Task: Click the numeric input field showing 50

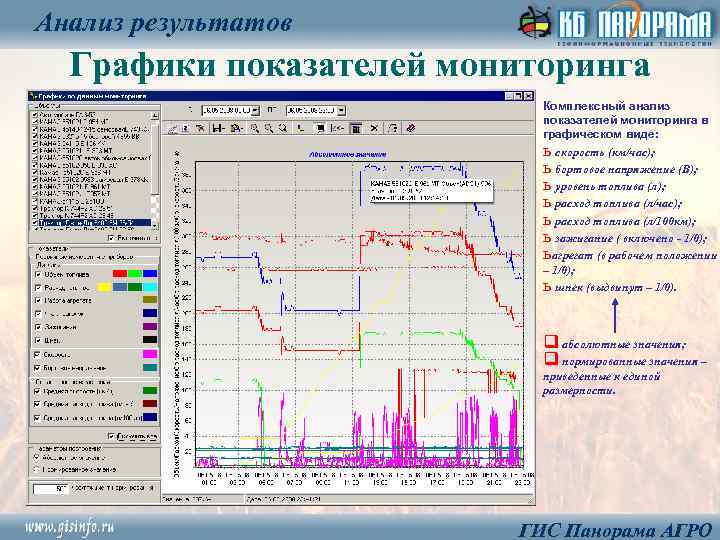Action: 51,489
